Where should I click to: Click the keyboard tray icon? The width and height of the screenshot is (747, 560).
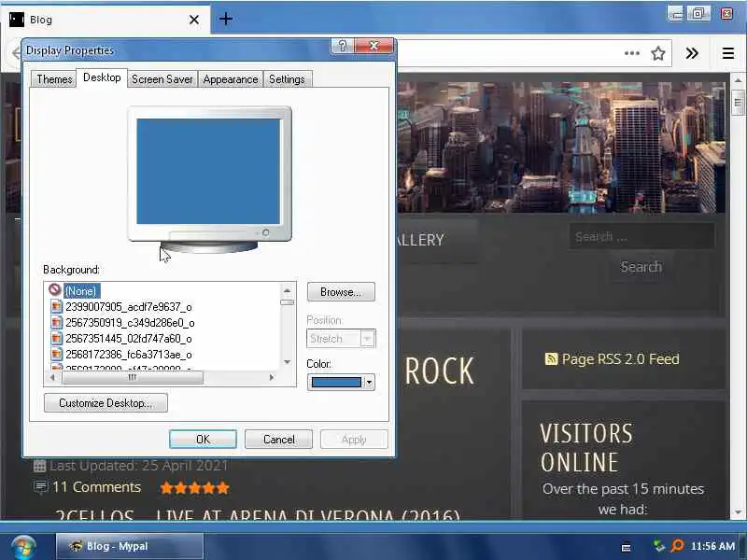click(626, 547)
